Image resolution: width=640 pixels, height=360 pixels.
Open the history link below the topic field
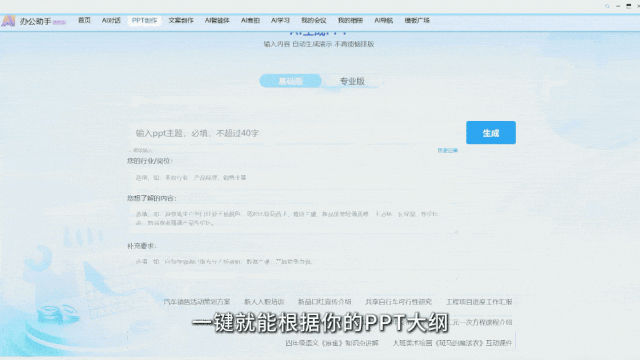(x=447, y=151)
